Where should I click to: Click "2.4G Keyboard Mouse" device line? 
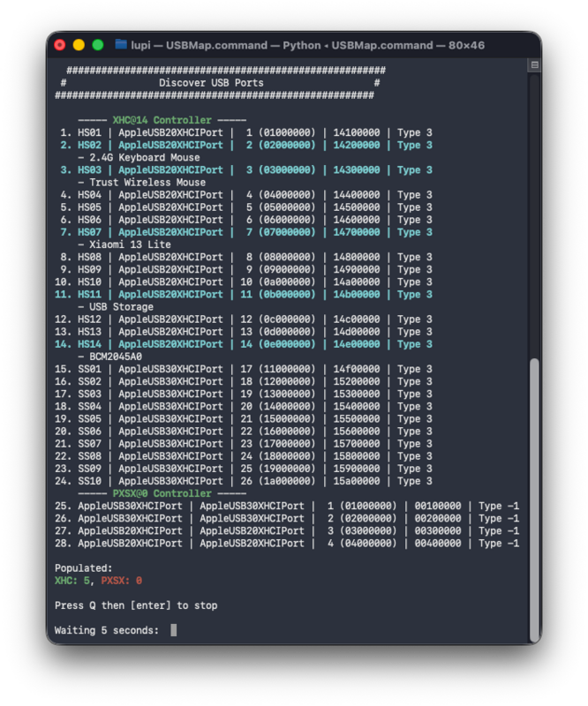(x=144, y=158)
